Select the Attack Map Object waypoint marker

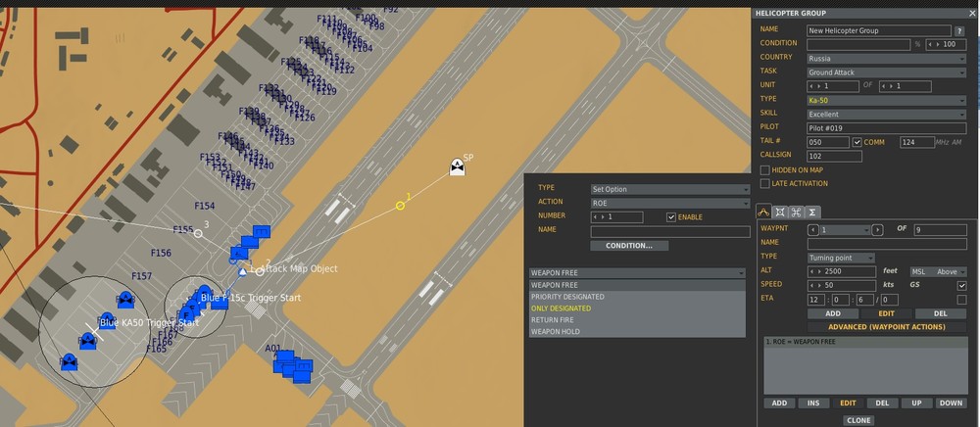[x=242, y=271]
